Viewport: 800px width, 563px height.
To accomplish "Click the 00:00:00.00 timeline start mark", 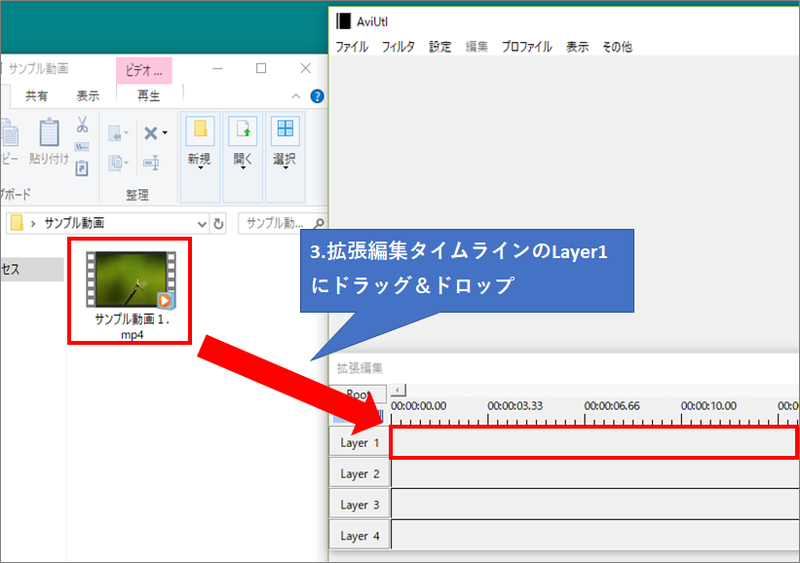I will 418,406.
